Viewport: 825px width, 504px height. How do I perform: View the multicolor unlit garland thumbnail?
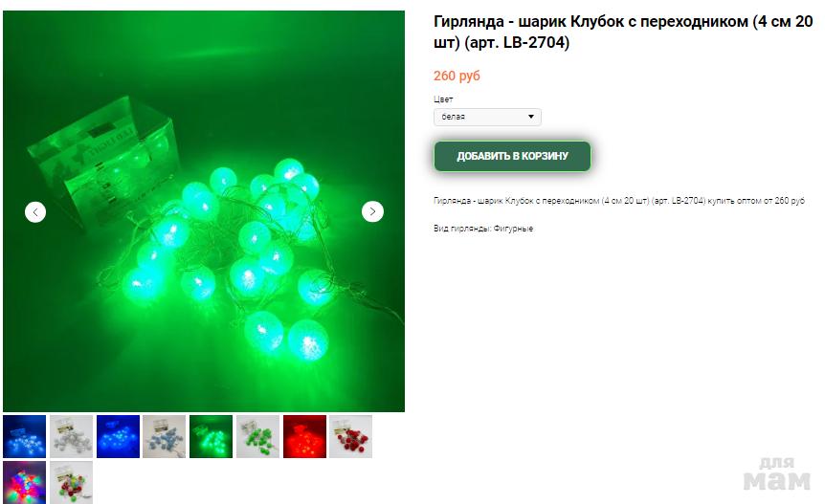click(x=71, y=482)
